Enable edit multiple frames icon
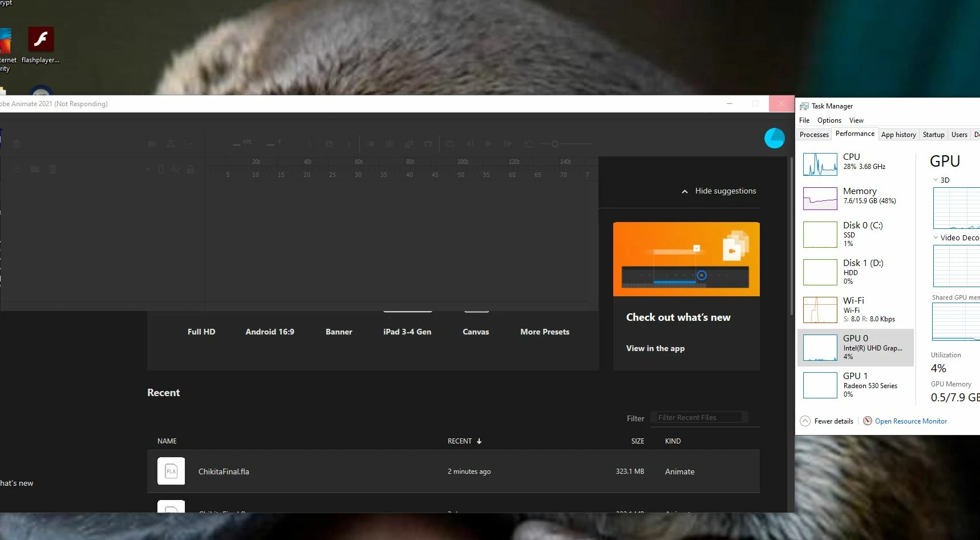Viewport: 980px width, 540px height. [390, 144]
